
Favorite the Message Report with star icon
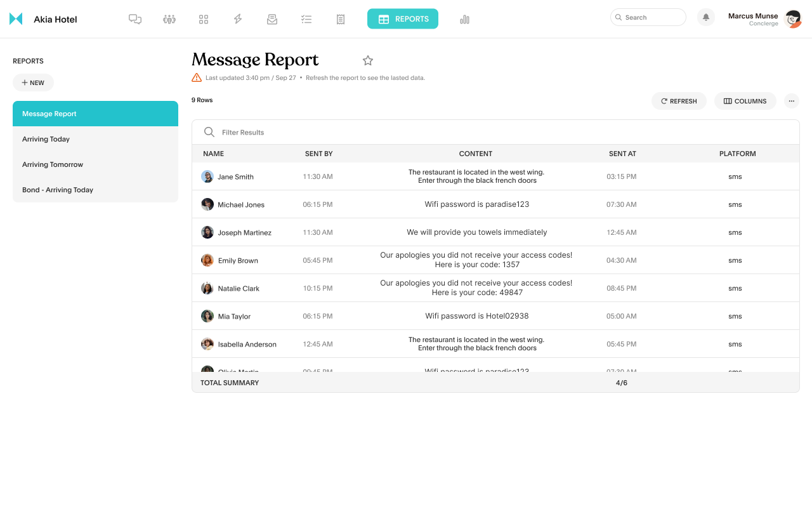pos(368,60)
